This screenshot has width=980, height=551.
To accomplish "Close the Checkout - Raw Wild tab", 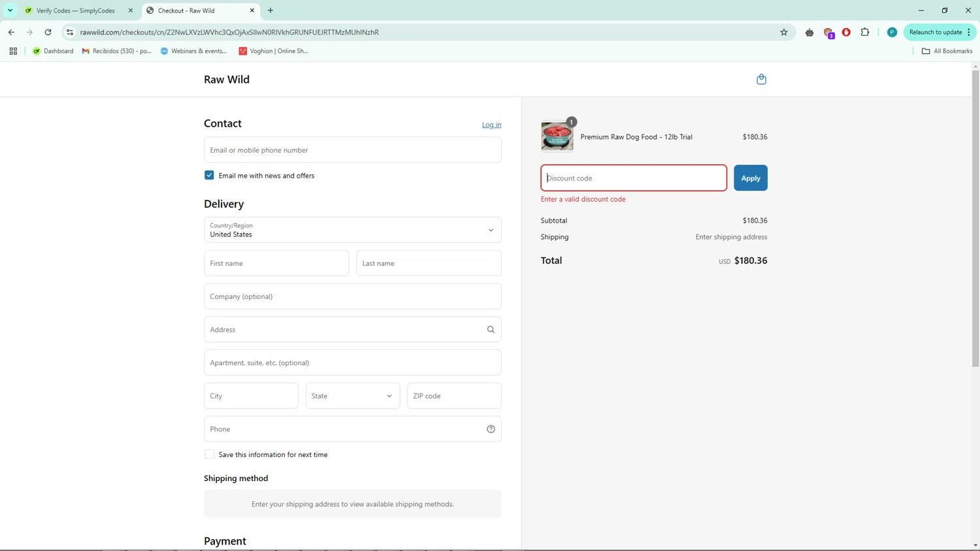I will (252, 10).
